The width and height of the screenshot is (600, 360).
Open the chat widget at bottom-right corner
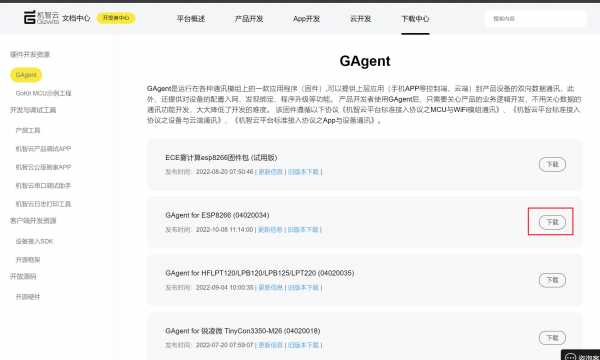[x=580, y=355]
